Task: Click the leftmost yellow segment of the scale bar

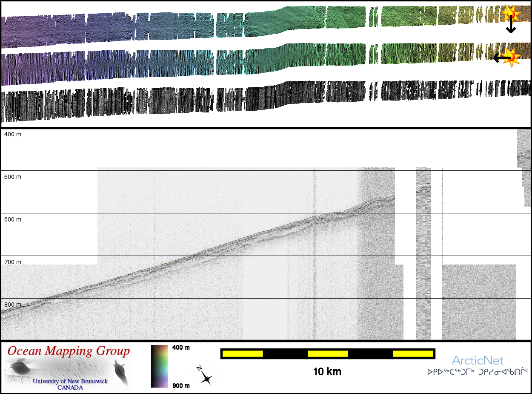Action: point(243,354)
